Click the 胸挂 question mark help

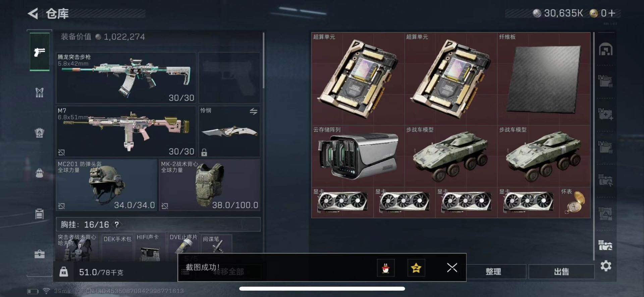(116, 224)
